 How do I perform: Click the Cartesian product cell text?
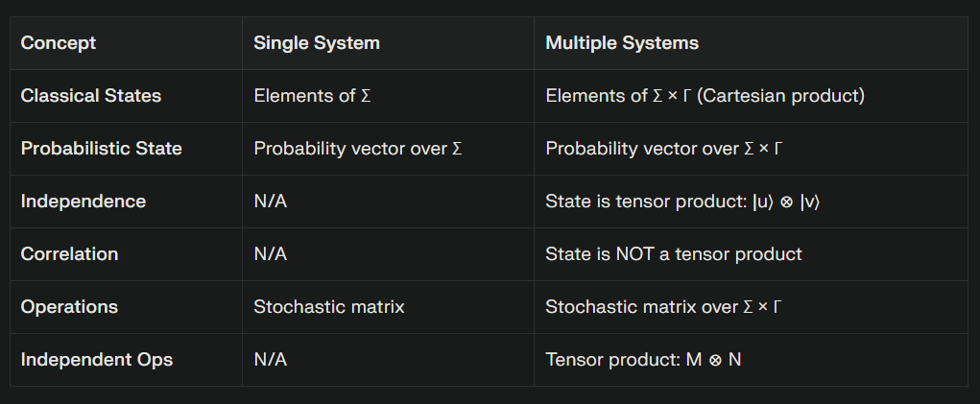pos(705,96)
